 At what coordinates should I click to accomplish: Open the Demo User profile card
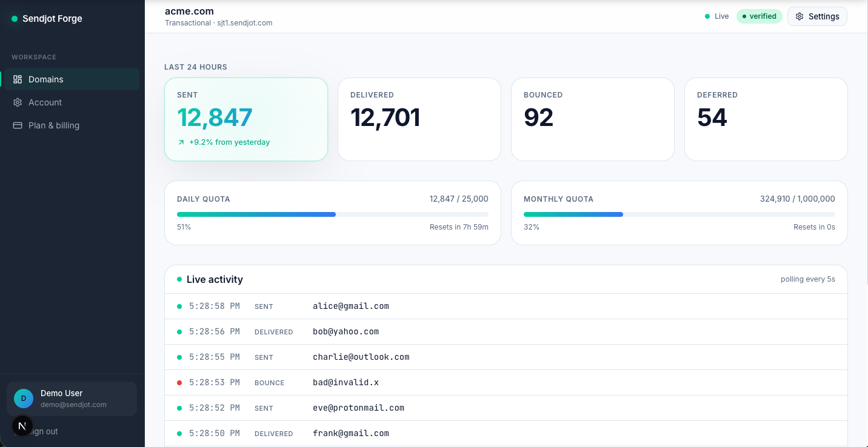pos(72,399)
